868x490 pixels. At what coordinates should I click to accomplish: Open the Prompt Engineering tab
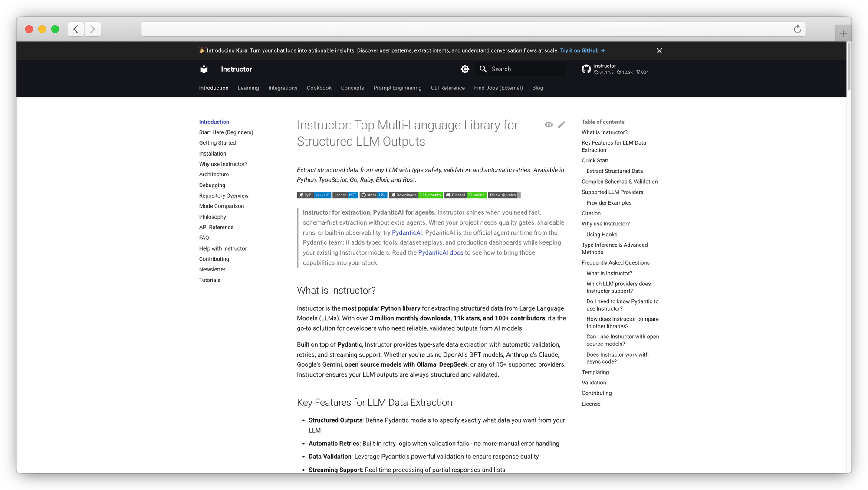click(x=397, y=88)
